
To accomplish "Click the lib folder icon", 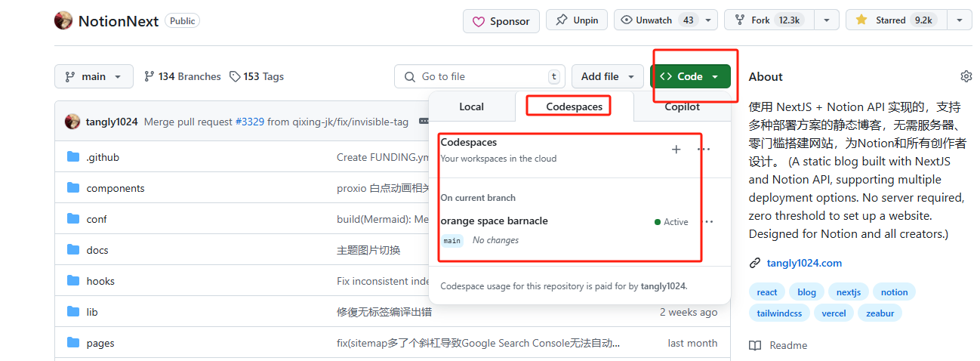I will click(73, 312).
